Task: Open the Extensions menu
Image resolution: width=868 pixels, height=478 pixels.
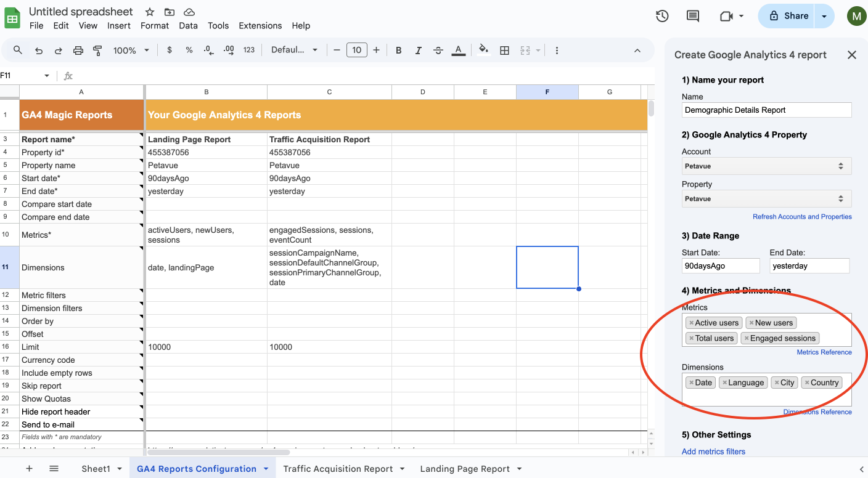Action: (x=260, y=26)
